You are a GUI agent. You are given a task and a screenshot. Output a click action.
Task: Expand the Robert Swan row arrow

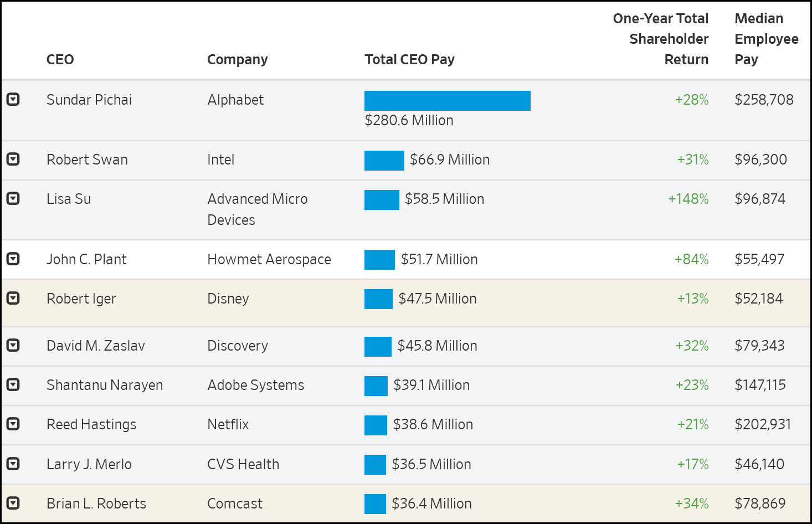click(13, 159)
